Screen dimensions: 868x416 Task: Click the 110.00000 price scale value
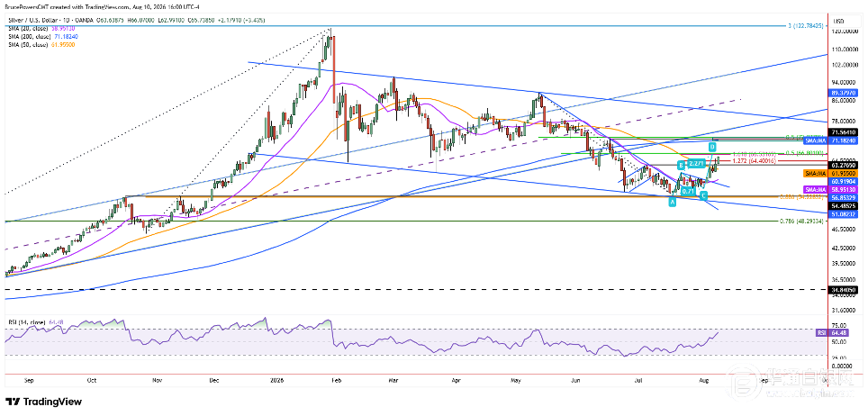tap(845, 49)
